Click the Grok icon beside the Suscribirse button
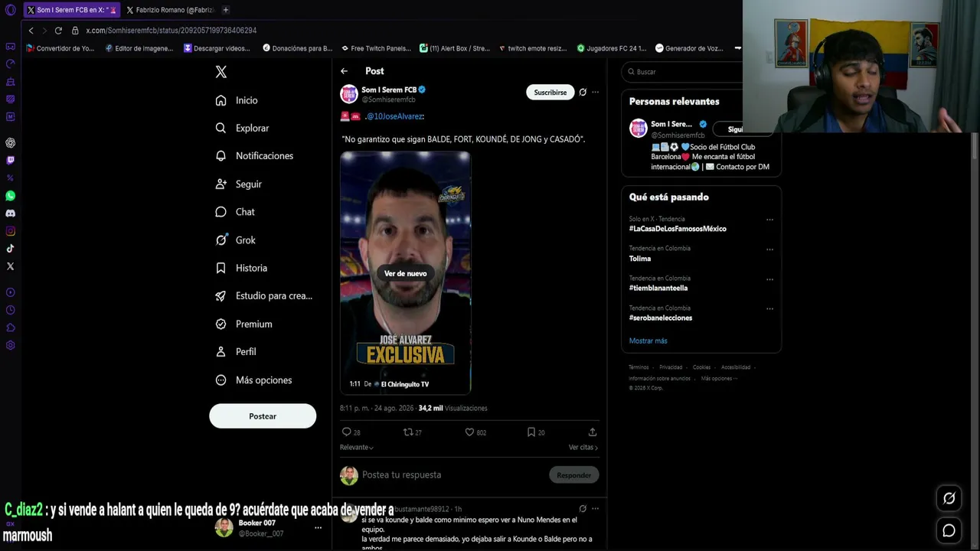 coord(583,93)
